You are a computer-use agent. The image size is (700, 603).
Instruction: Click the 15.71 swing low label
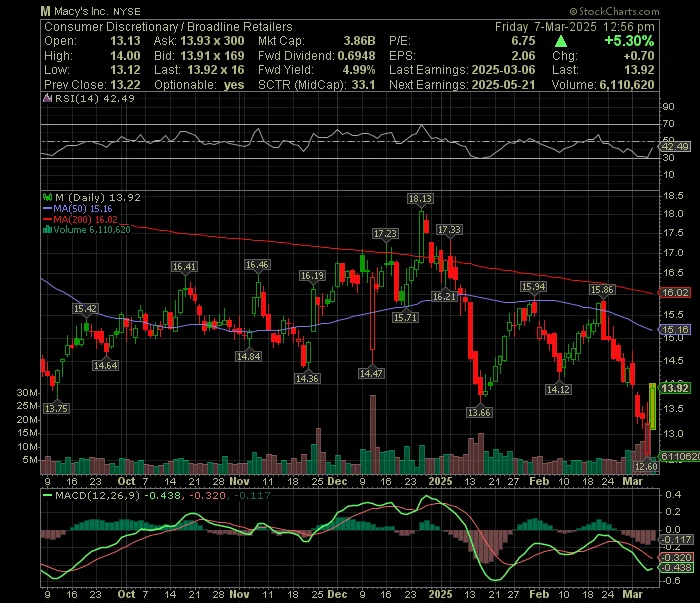(x=405, y=317)
